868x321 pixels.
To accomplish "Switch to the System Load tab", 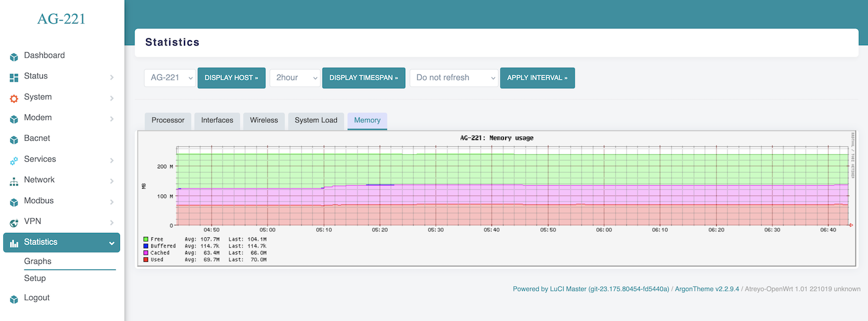I will point(316,121).
